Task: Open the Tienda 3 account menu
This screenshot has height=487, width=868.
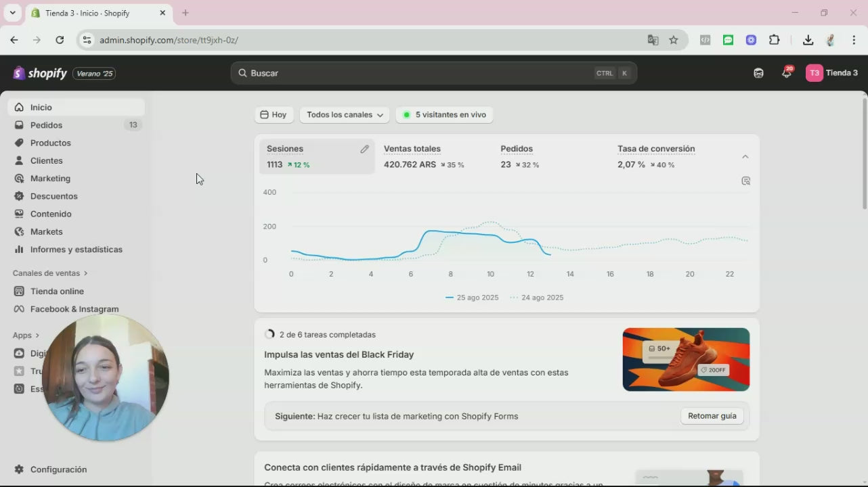Action: tap(831, 73)
